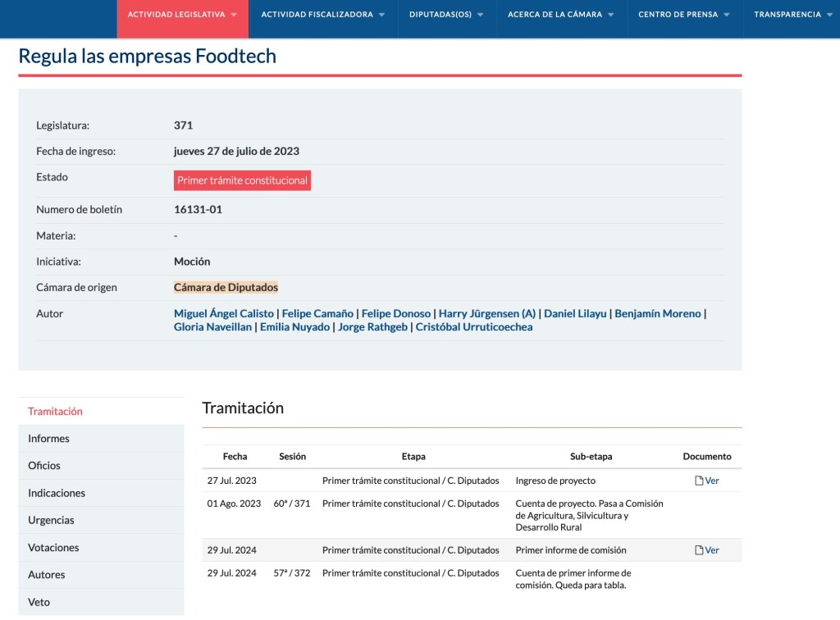Go to the Indicaciones section
Viewport: 840px width, 620px height.
57,493
